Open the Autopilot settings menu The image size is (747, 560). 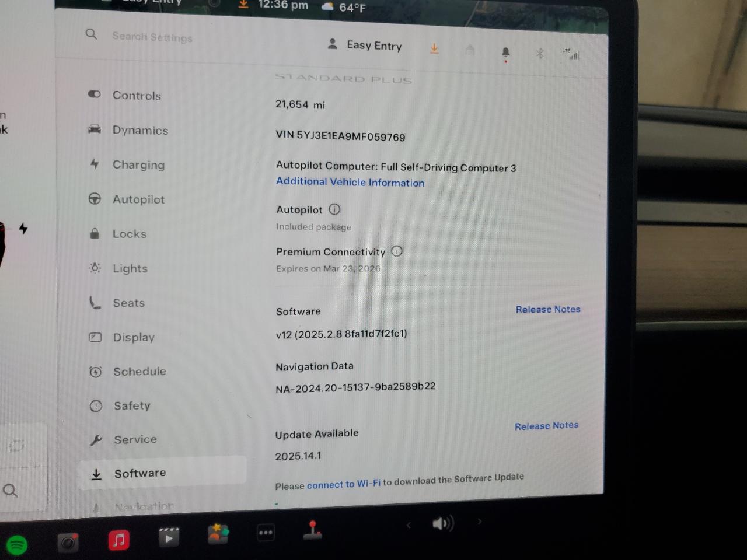pyautogui.click(x=127, y=199)
